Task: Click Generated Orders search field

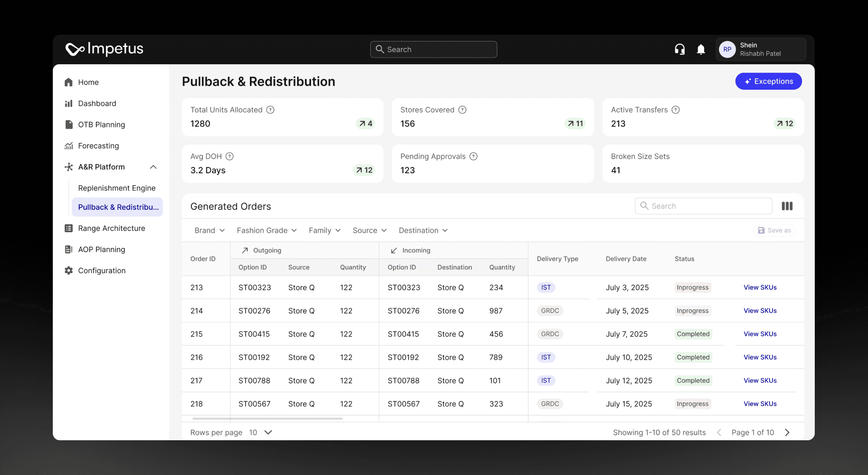Action: [704, 206]
